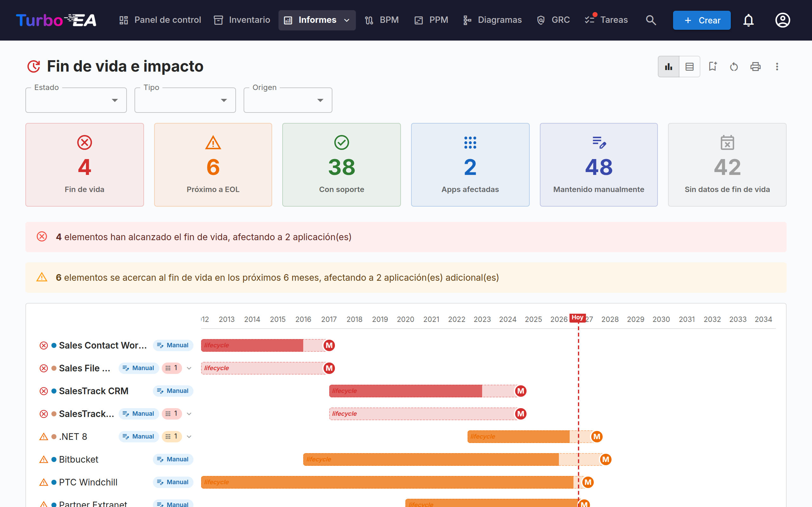The image size is (812, 507).
Task: Print the report with printer icon
Action: point(755,67)
